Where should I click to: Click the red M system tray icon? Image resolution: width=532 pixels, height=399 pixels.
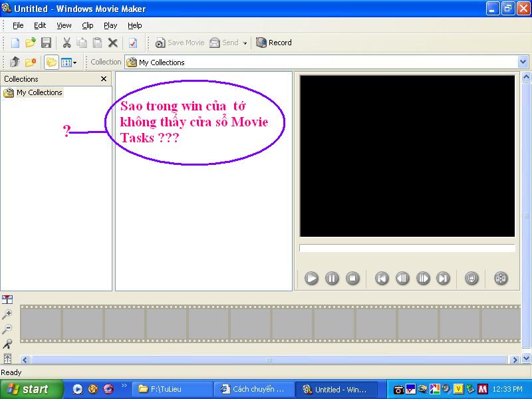coord(483,389)
